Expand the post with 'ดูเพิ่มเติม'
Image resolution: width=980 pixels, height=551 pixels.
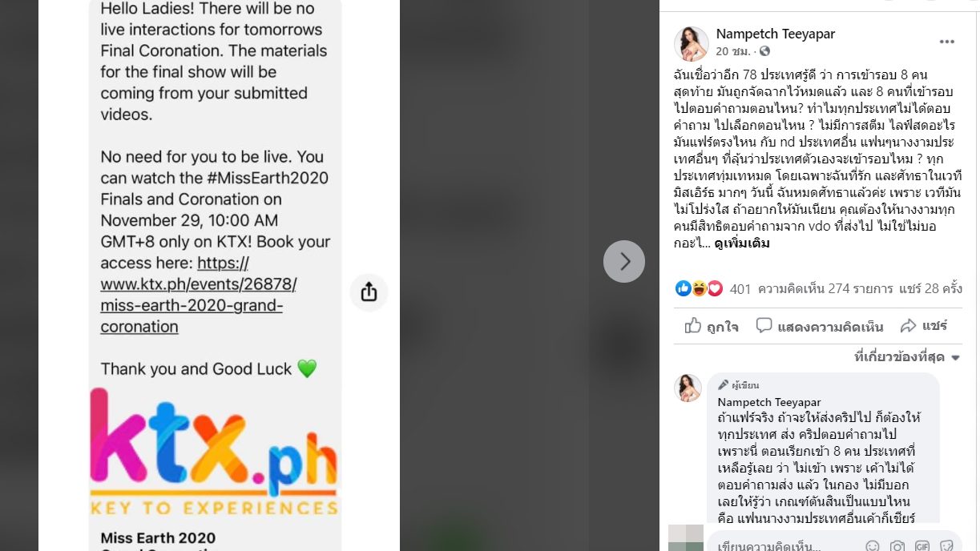[x=741, y=243]
